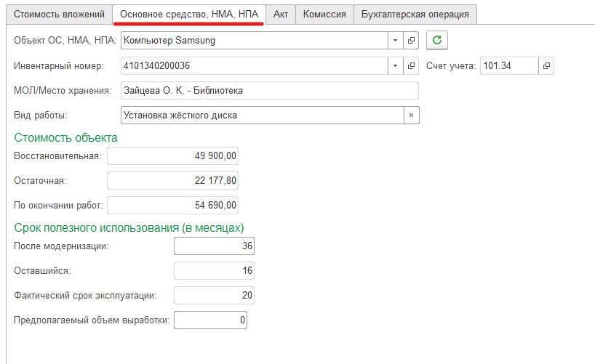Focus the Восстановительная cost field

point(173,155)
